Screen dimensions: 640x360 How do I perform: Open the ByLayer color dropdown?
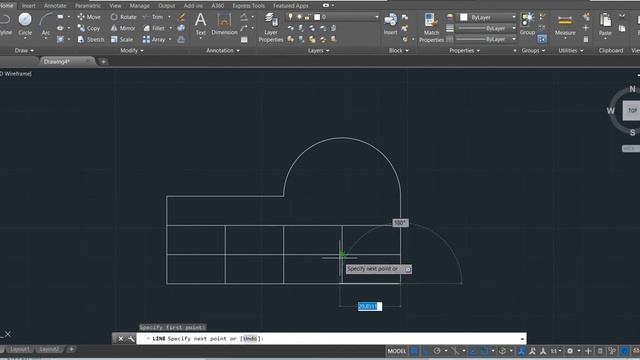pos(488,17)
